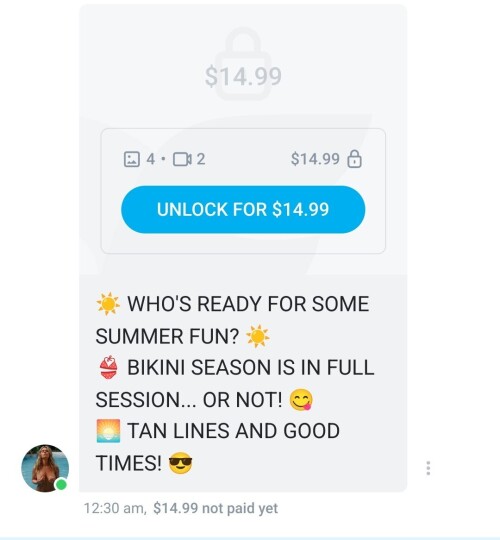Click the sunrise emoji before TAN LINES
Image resolution: width=500 pixels, height=540 pixels.
tap(108, 430)
